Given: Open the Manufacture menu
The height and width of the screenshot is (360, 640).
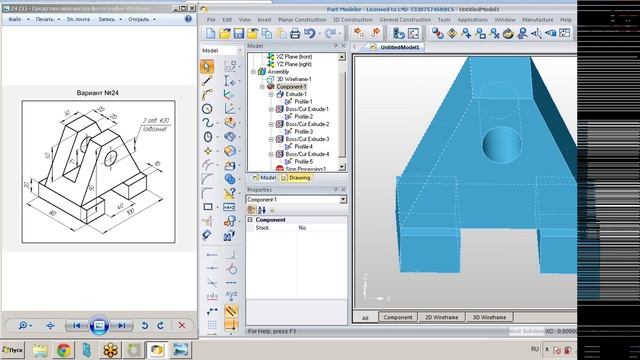Looking at the screenshot, I should (x=538, y=20).
